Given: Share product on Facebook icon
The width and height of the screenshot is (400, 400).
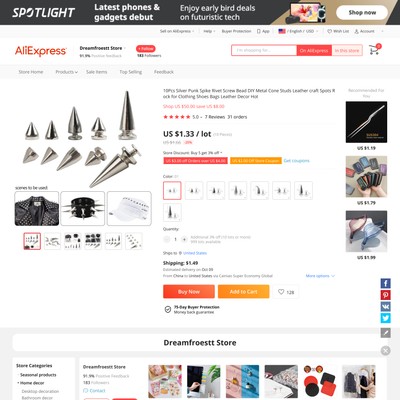Looking at the screenshot, I should tap(386, 283).
